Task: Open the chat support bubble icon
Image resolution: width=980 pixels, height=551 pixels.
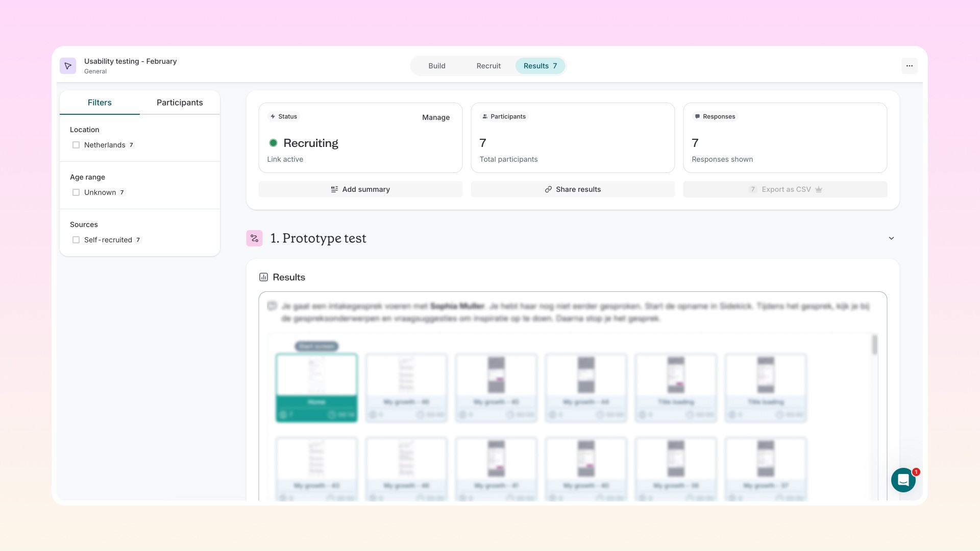Action: click(903, 480)
